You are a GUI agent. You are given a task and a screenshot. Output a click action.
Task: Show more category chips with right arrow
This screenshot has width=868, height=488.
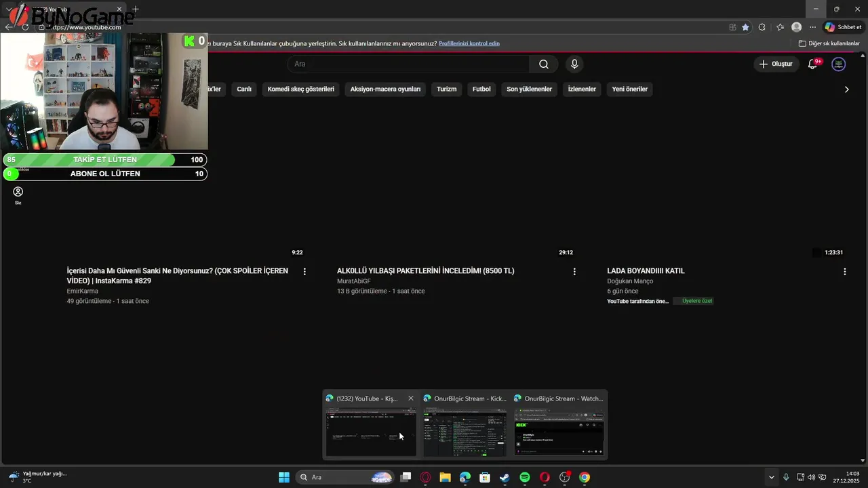click(846, 89)
